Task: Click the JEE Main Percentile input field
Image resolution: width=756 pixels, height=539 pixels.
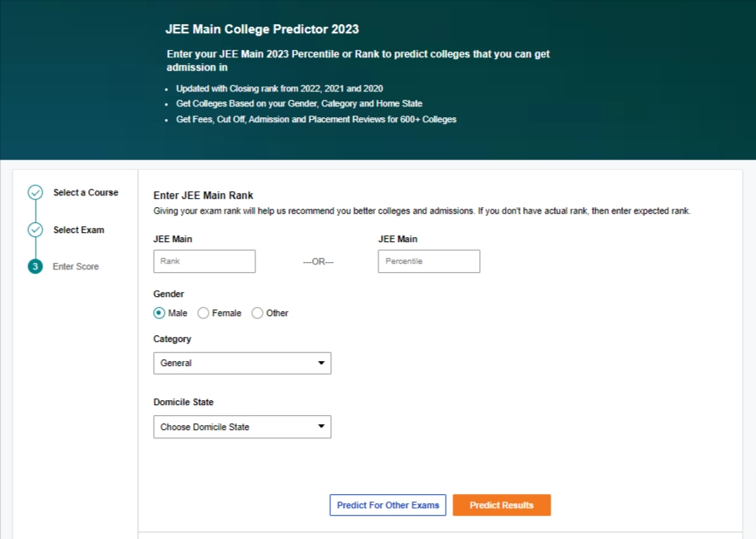Action: coord(429,261)
